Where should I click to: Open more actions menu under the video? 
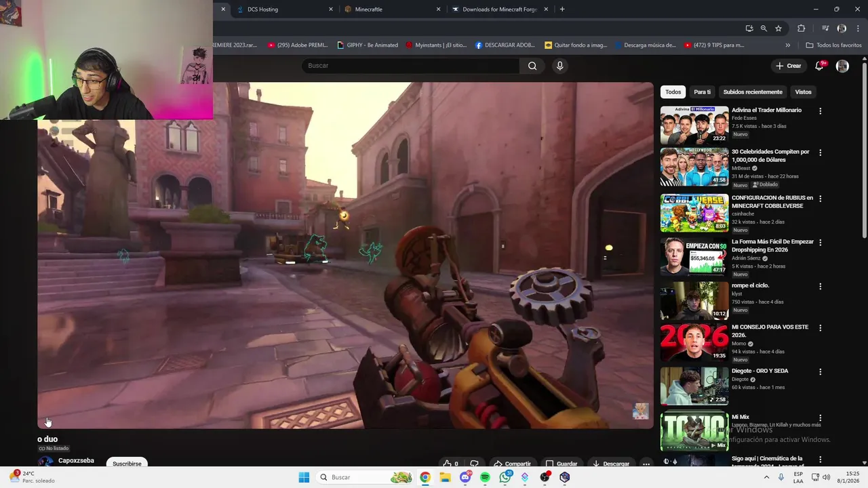tap(646, 464)
